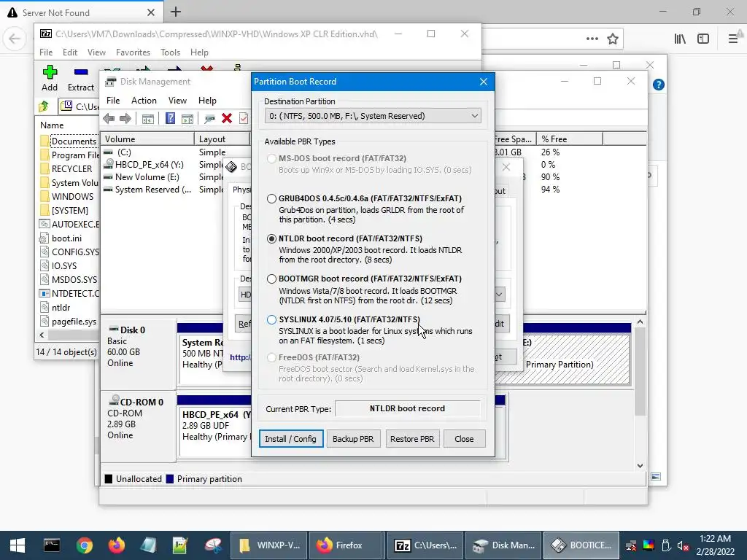Click the % Free column header
This screenshot has width=747, height=560.
(570, 139)
